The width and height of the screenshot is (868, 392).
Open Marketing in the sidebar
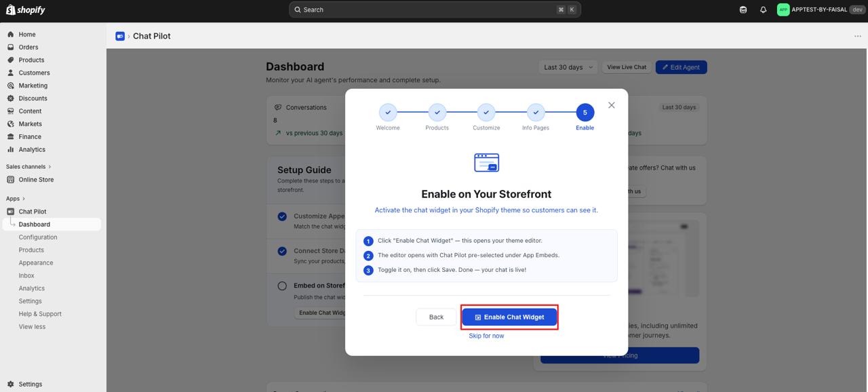click(x=33, y=86)
